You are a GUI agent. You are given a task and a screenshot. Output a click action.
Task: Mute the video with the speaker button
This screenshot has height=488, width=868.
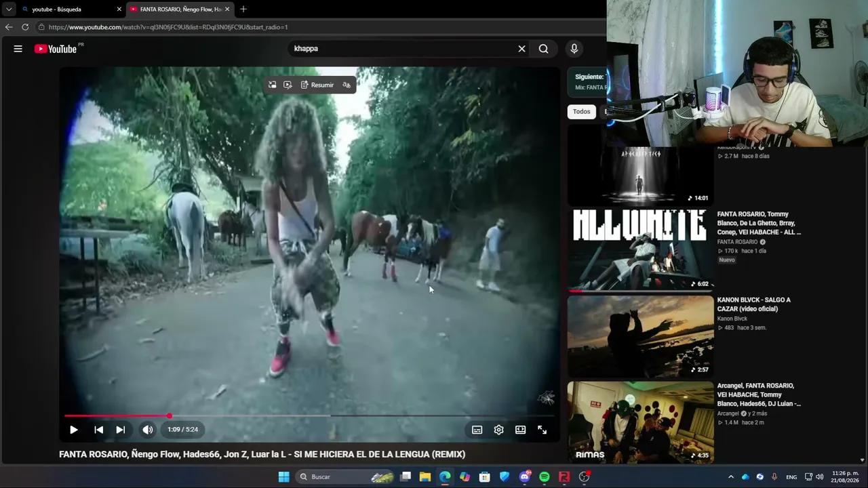coord(147,430)
